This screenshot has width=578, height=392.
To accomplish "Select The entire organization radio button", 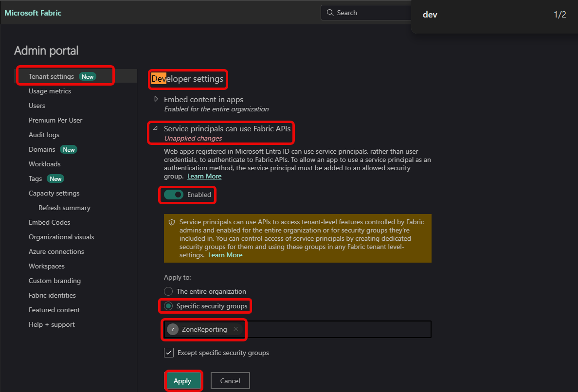I will (x=168, y=291).
